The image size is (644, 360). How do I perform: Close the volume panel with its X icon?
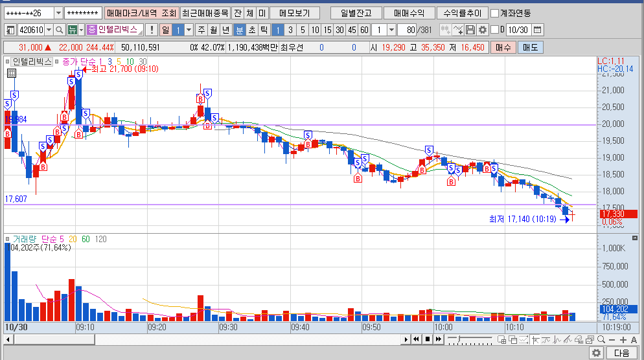pyautogui.click(x=634, y=238)
